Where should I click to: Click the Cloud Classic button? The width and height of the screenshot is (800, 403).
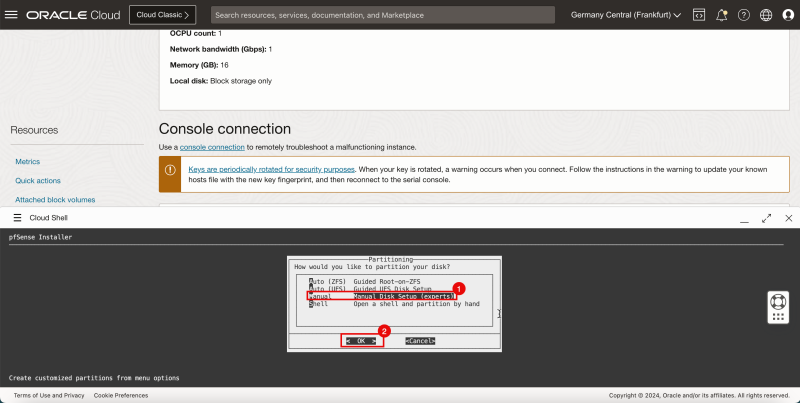coord(163,15)
